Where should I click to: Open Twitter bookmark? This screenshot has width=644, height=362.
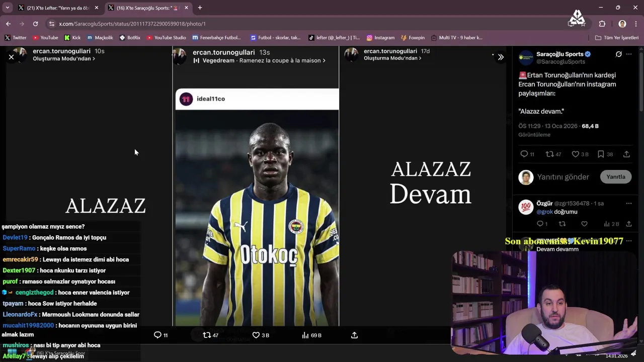click(16, 38)
